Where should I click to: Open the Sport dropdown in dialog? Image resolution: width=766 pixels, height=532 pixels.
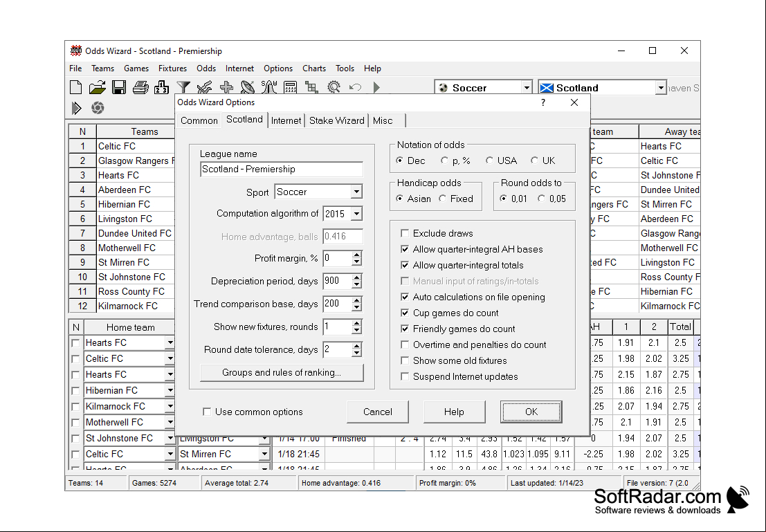tap(356, 192)
